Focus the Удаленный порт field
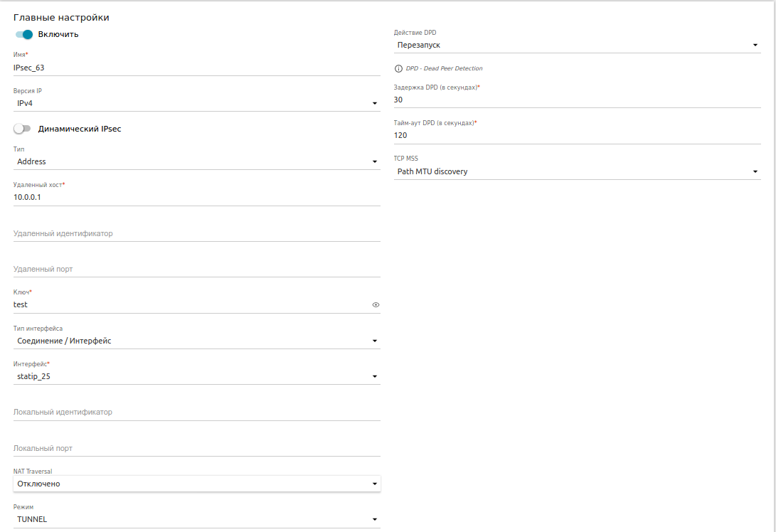The width and height of the screenshot is (776, 532). pyautogui.click(x=196, y=269)
